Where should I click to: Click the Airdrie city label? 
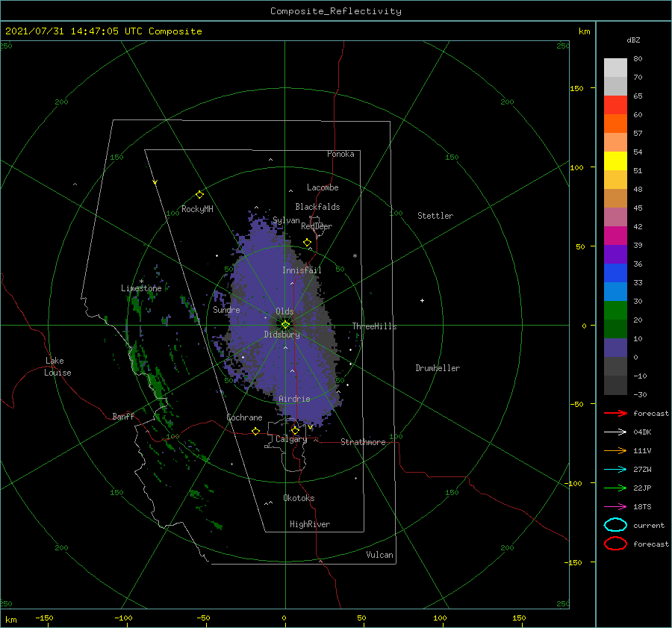pyautogui.click(x=294, y=399)
